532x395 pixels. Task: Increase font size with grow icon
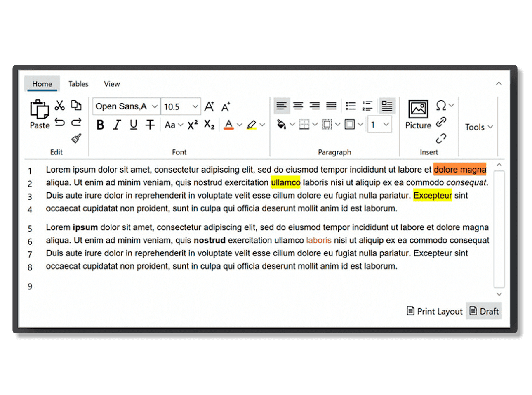pyautogui.click(x=209, y=106)
